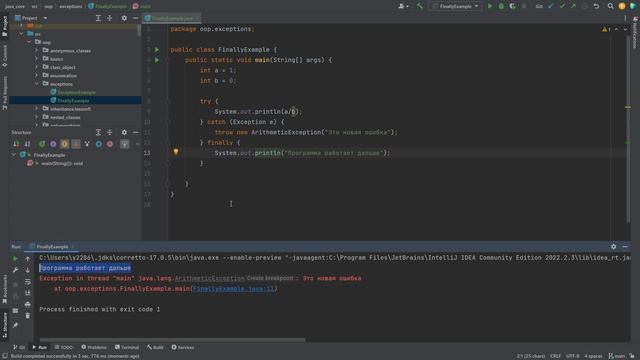Hide the Project panel with minus icon
The image size is (640, 360).
click(x=136, y=18)
